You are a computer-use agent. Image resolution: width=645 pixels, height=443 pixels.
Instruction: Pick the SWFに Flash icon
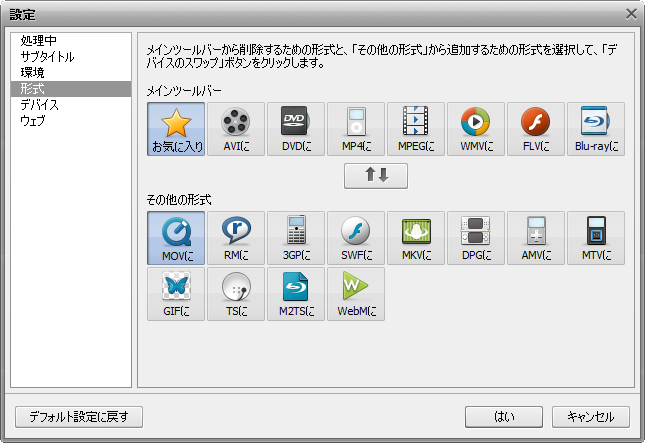[x=356, y=238]
